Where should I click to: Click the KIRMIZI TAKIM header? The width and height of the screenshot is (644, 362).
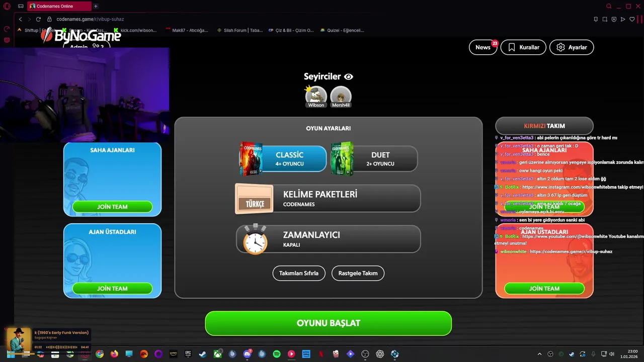(x=544, y=126)
